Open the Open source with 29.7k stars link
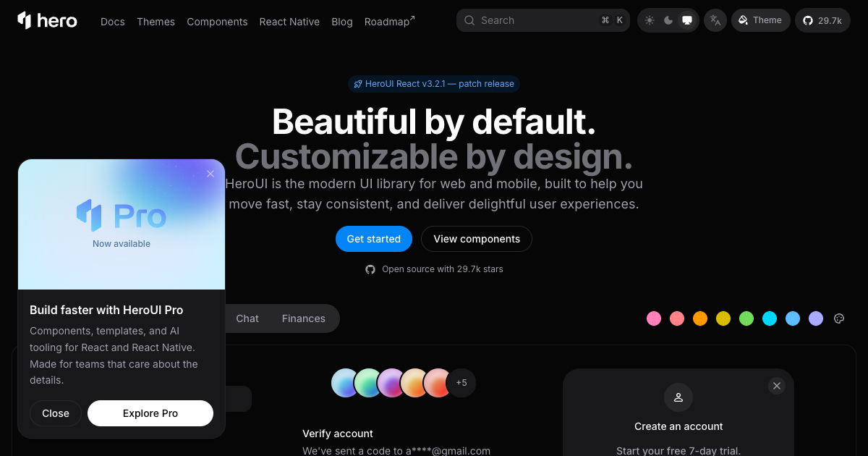Viewport: 868px width, 456px height. (x=434, y=269)
